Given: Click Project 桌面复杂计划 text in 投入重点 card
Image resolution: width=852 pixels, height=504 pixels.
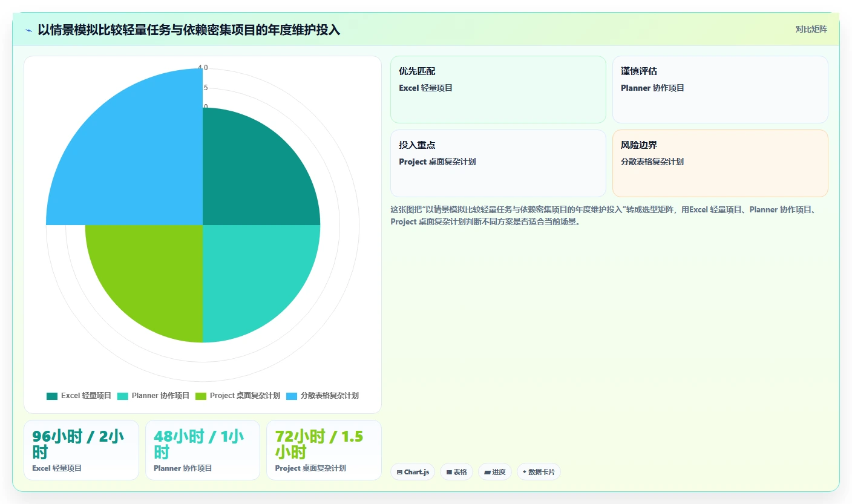Looking at the screenshot, I should 437,162.
